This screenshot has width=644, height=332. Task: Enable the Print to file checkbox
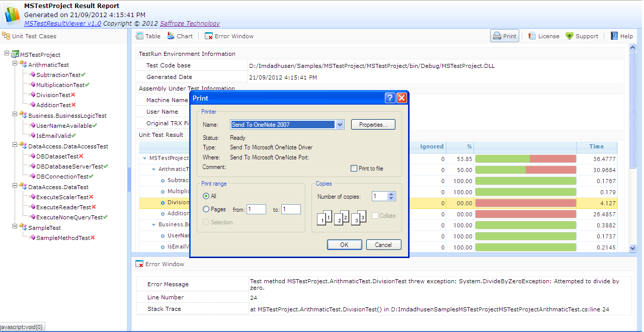pyautogui.click(x=354, y=168)
